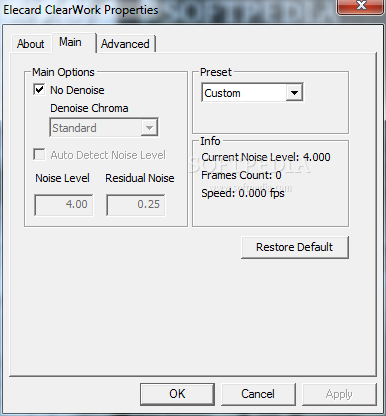
Task: Click the Residual Noise label
Action: point(140,178)
